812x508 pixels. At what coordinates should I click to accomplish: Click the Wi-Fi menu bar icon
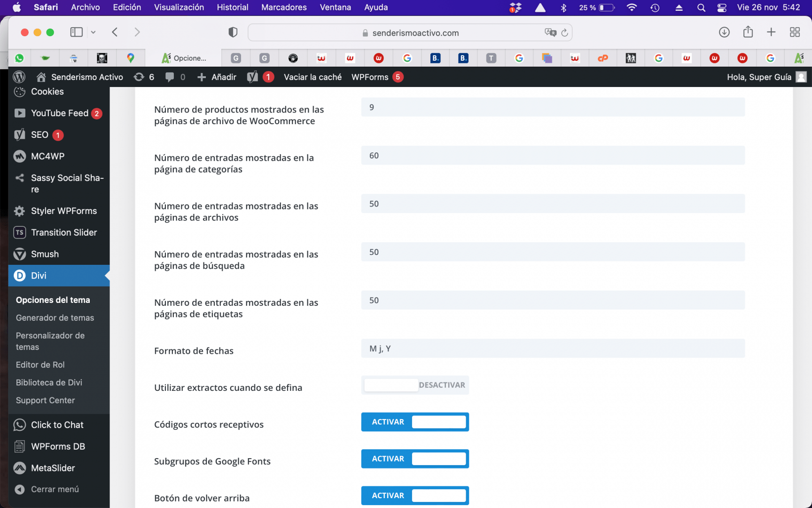632,8
